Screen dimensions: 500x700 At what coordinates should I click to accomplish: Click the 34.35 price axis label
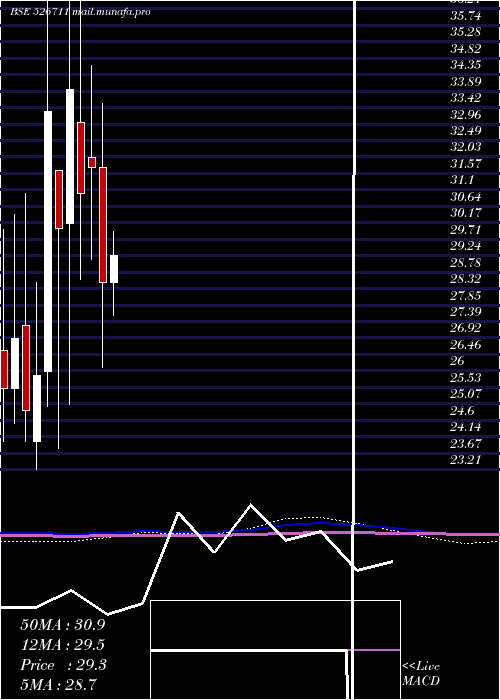point(466,65)
